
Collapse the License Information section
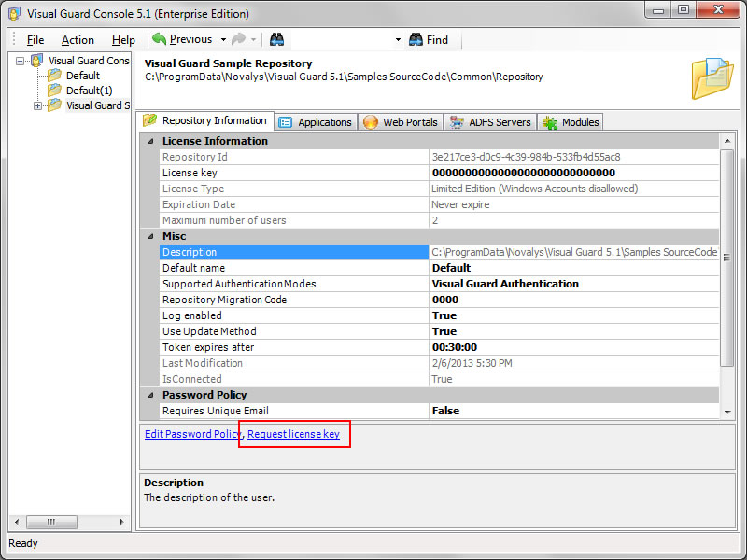pos(148,141)
